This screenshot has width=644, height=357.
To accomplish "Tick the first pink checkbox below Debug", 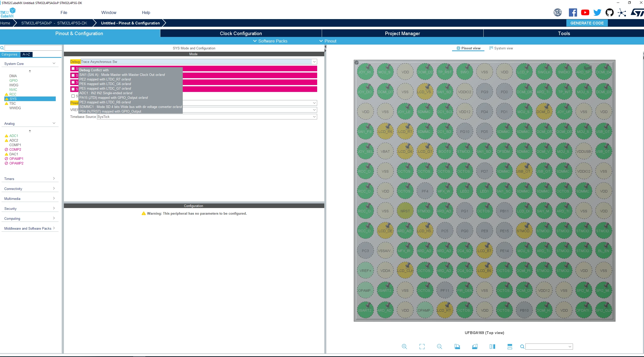I will [x=73, y=68].
